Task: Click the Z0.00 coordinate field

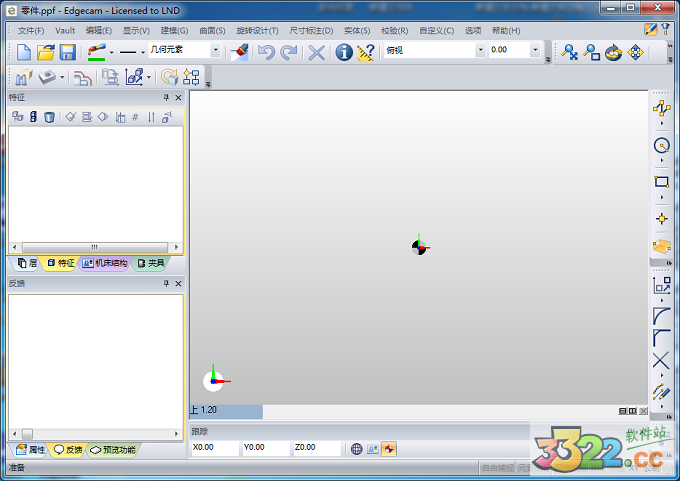Action: 317,448
